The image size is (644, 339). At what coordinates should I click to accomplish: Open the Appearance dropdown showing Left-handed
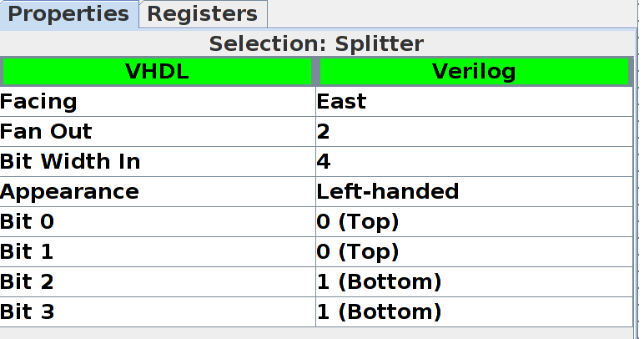(x=473, y=192)
